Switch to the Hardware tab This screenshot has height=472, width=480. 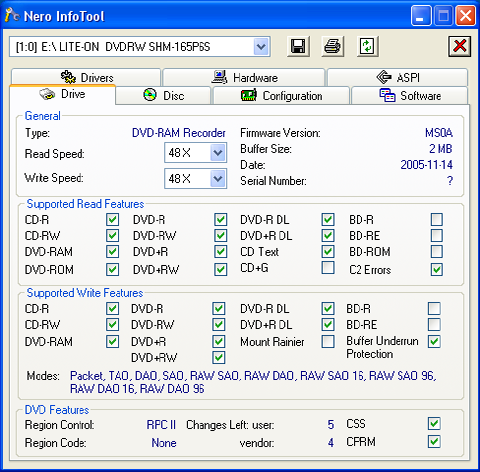click(x=244, y=77)
